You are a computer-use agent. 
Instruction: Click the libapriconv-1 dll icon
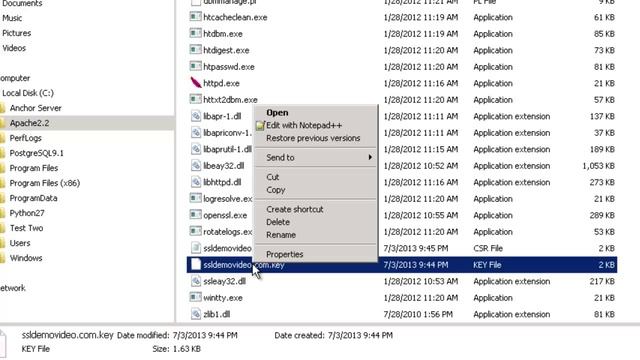(x=196, y=132)
